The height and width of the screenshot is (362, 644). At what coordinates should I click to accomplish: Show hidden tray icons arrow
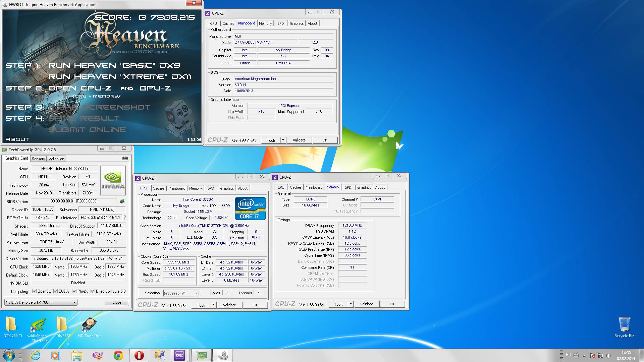click(x=584, y=355)
